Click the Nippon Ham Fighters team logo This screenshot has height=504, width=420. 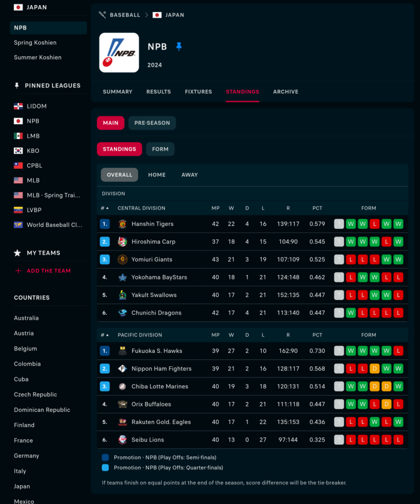(122, 369)
